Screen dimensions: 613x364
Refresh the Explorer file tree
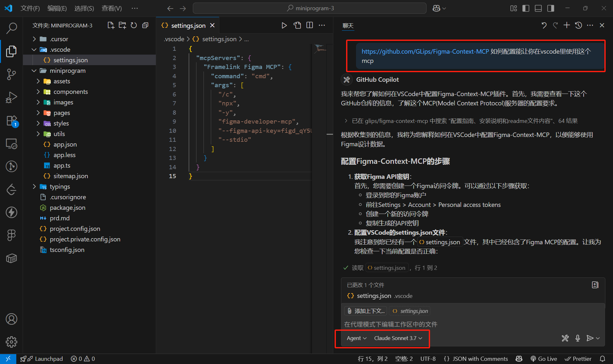click(134, 25)
